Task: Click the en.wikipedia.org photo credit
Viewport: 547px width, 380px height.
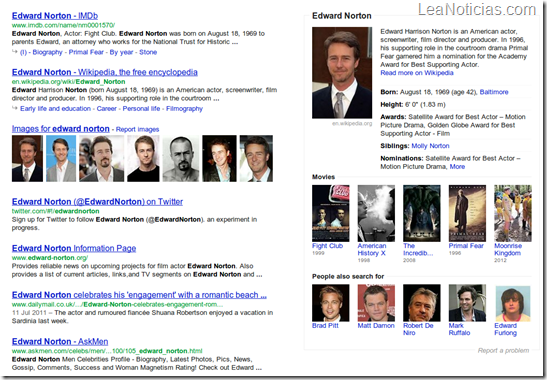Action: tap(352, 124)
